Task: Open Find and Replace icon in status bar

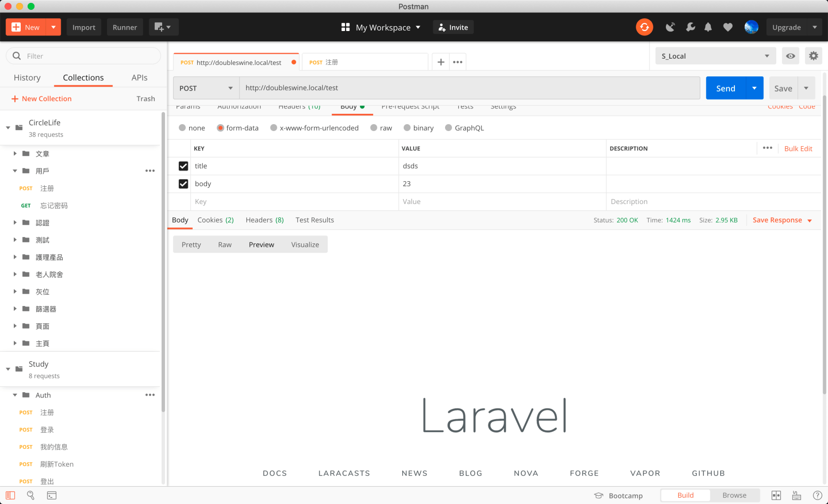Action: tap(31, 495)
